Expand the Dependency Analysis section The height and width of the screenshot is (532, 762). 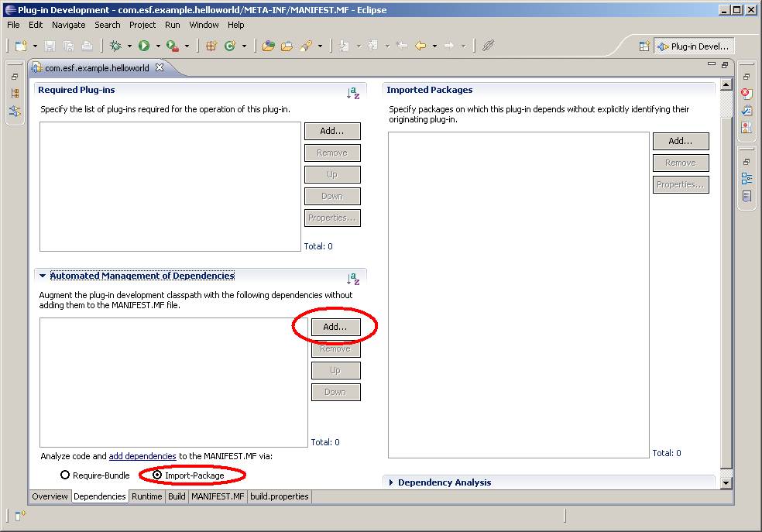[x=391, y=482]
